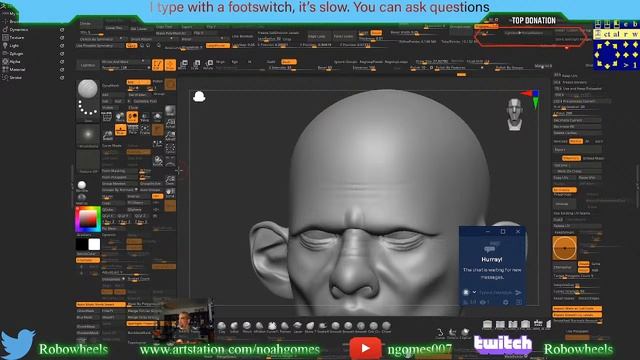Select the black secondary color swatch
The height and width of the screenshot is (360, 640).
(x=82, y=244)
